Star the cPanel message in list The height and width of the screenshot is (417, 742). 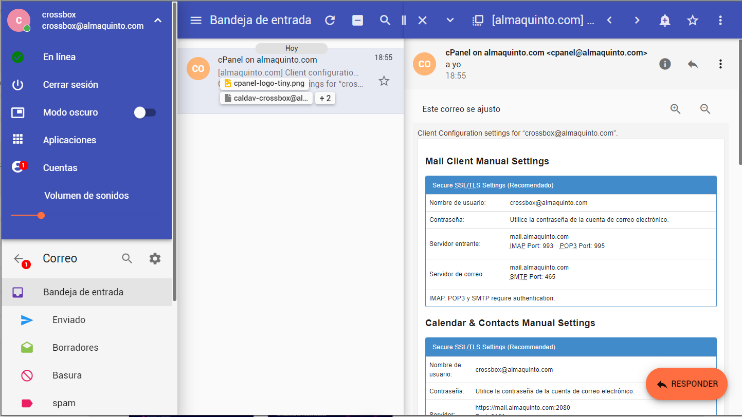click(384, 81)
